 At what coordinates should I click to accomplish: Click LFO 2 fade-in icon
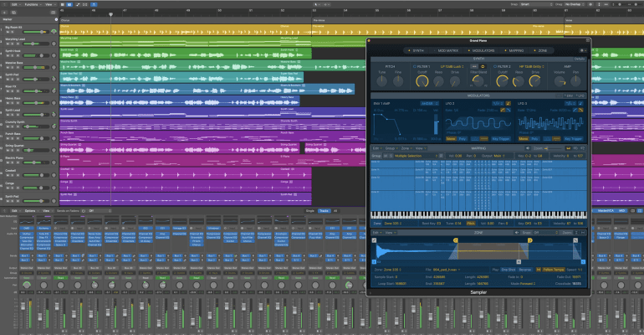pyautogui.click(x=503, y=111)
